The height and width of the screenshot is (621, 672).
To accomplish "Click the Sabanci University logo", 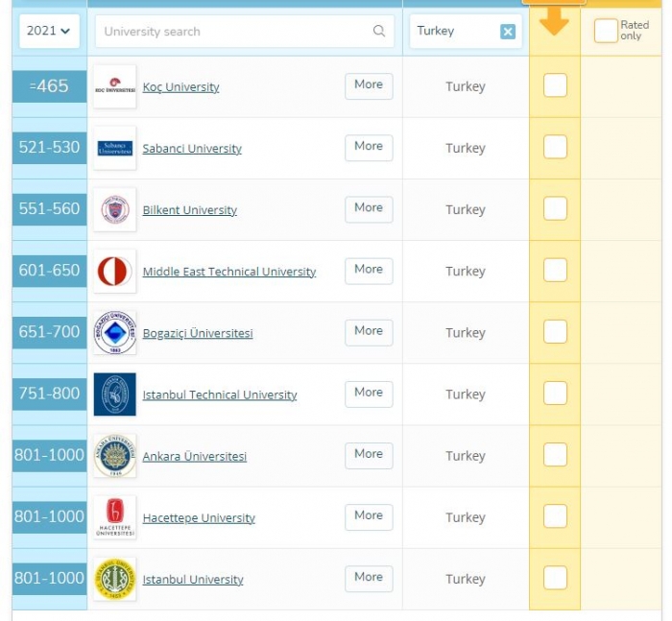I will [x=115, y=148].
